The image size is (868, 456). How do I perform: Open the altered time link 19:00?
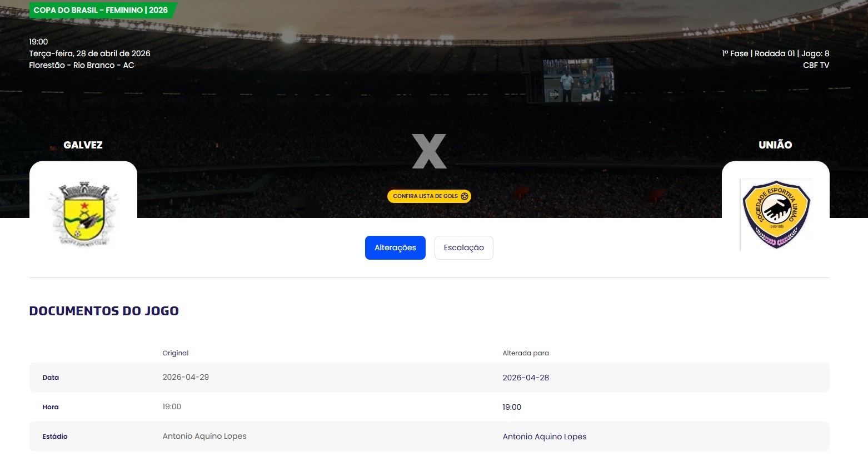click(x=511, y=407)
